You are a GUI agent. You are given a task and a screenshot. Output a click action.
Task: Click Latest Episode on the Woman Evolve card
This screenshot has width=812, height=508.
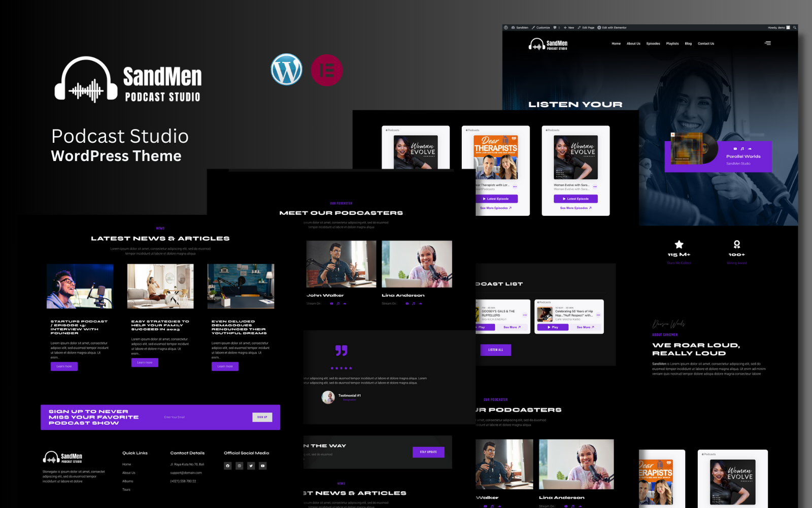(576, 199)
